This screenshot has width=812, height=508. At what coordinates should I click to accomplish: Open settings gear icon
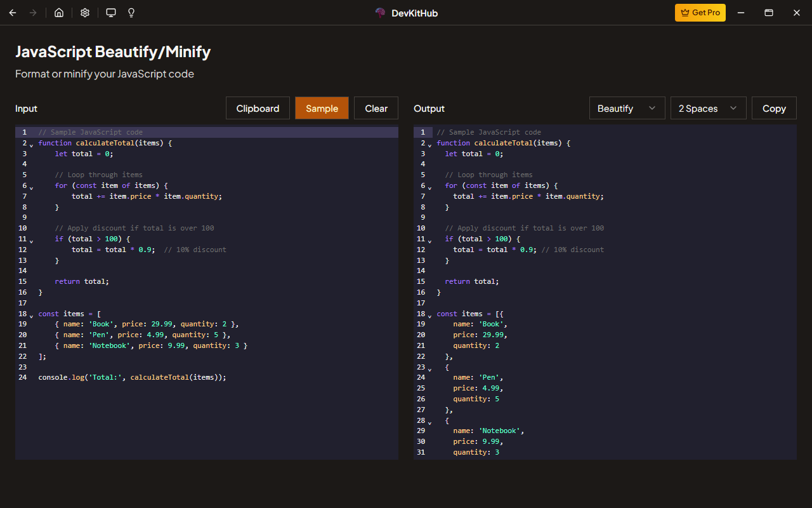pos(85,13)
